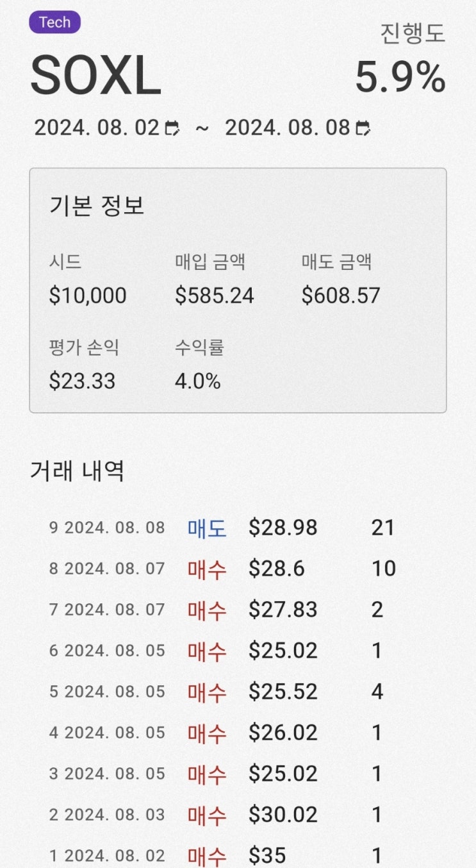The image size is (476, 868).
Task: Select the start date 2024. 08. 02
Action: [96, 128]
